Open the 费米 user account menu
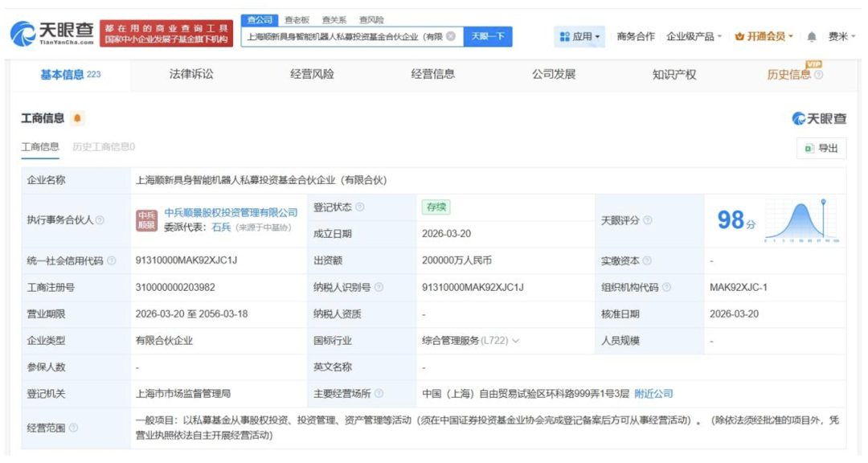The height and width of the screenshot is (463, 868). pos(842,36)
